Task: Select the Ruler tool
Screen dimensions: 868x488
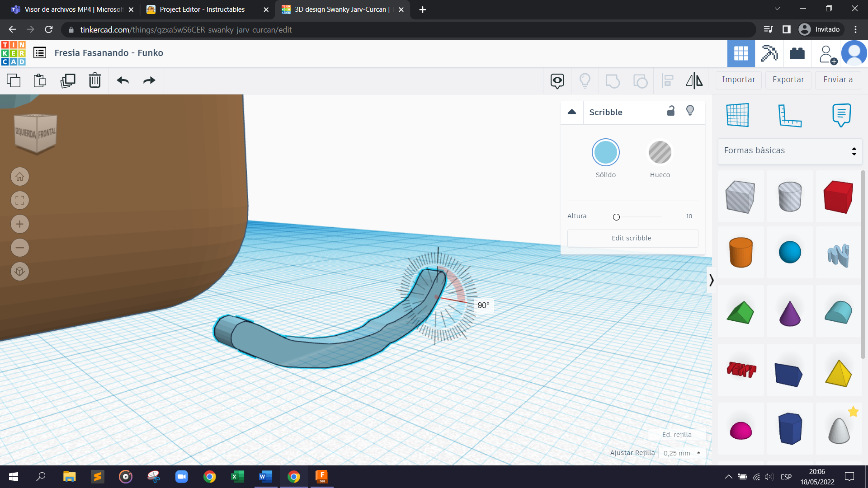Action: click(x=789, y=115)
